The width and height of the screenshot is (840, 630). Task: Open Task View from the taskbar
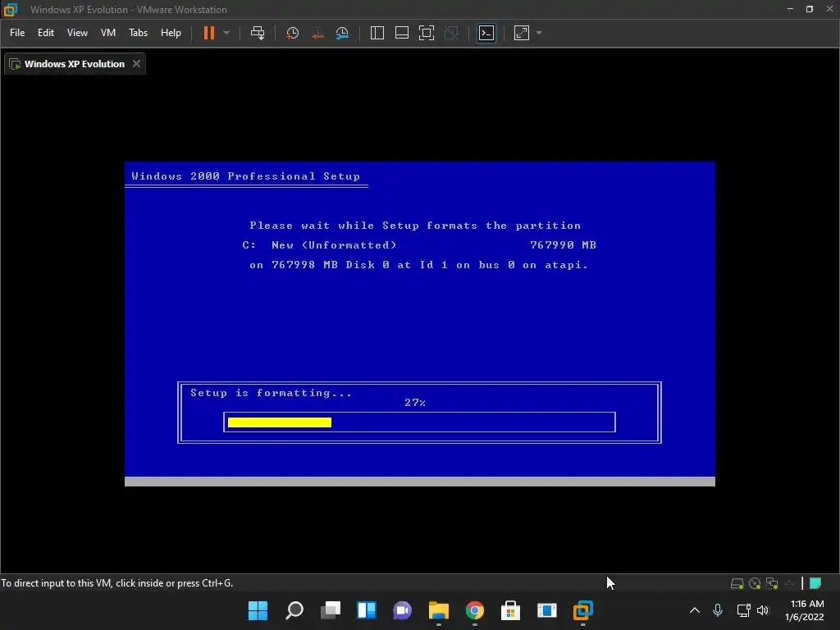331,610
